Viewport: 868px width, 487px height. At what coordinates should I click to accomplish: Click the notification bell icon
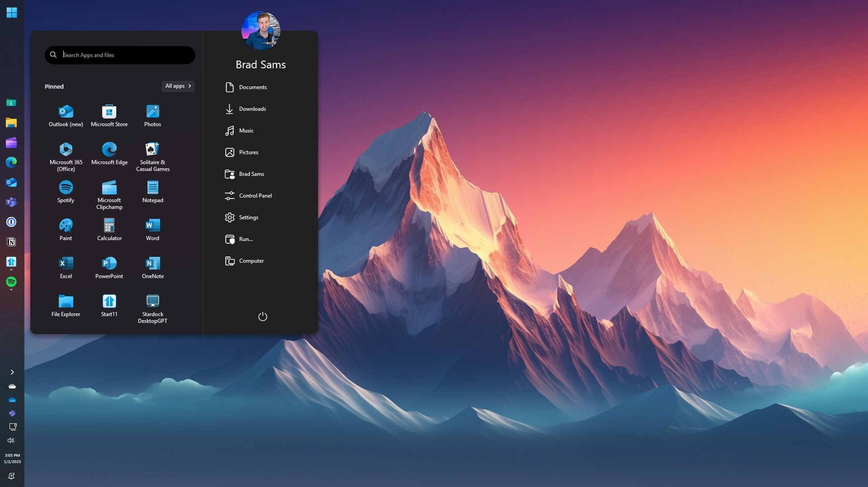(11, 476)
